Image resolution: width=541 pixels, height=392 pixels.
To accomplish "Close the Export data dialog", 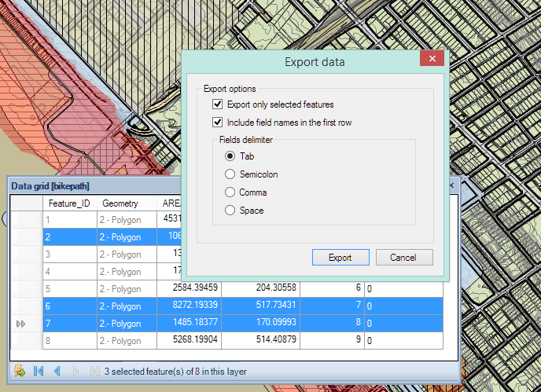I will (x=429, y=60).
